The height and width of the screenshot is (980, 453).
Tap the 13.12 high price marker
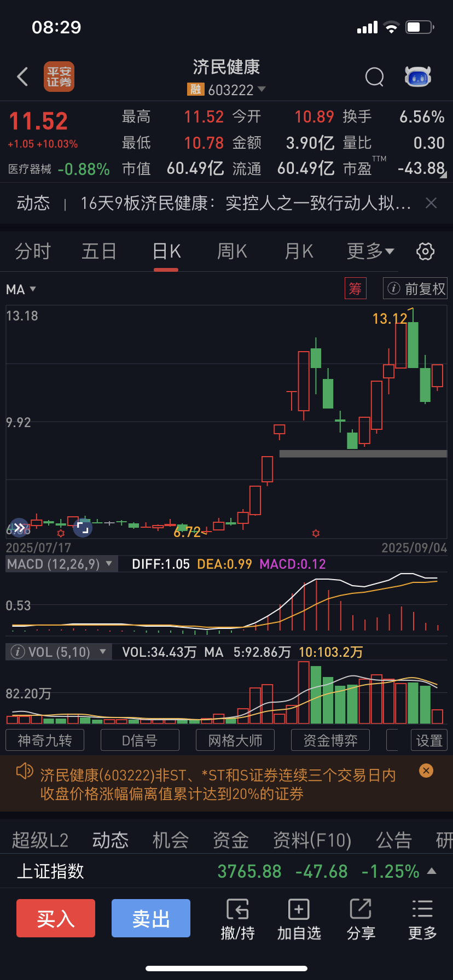pyautogui.click(x=390, y=319)
